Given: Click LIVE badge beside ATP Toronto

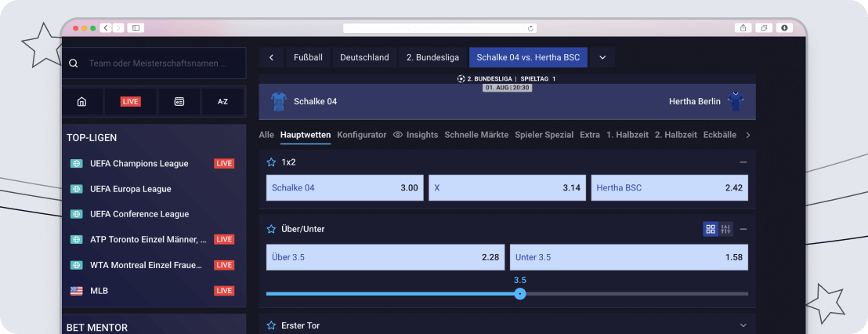Looking at the screenshot, I should tap(224, 239).
